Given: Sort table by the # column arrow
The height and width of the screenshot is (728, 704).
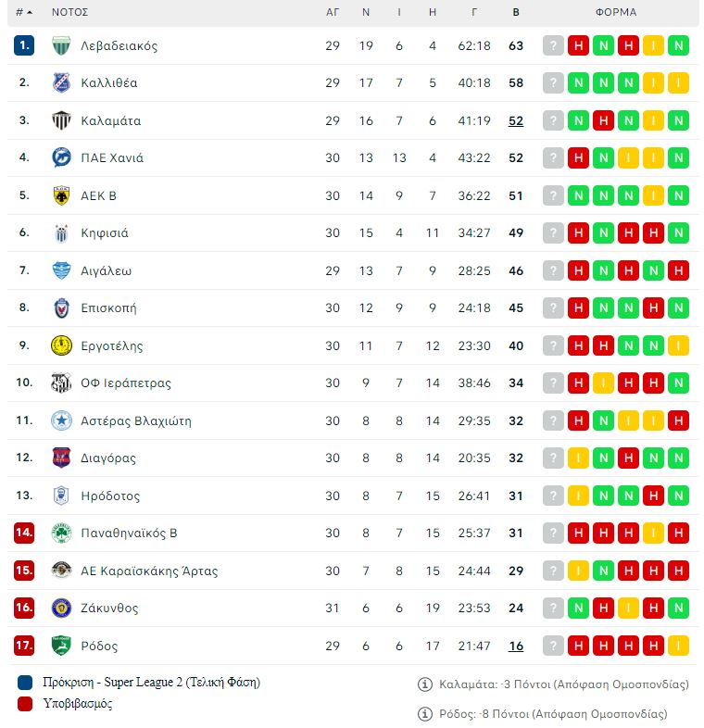Looking at the screenshot, I should pos(30,13).
